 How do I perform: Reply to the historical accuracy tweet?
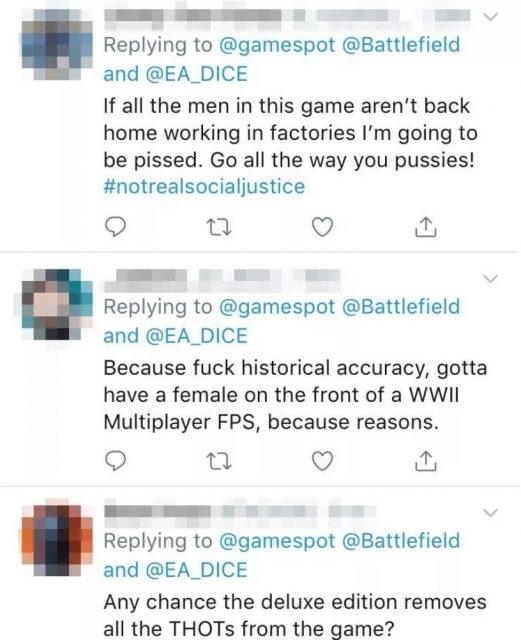[x=115, y=462]
